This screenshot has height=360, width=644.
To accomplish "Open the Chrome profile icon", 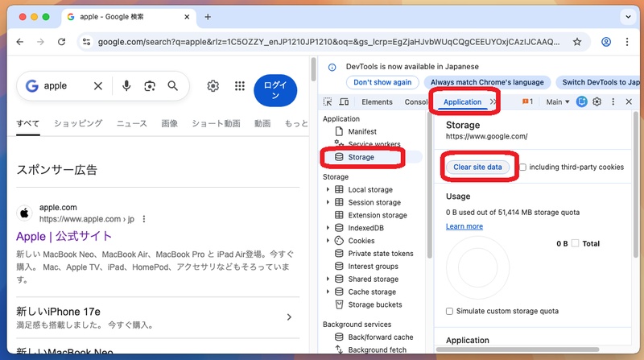I will [606, 42].
